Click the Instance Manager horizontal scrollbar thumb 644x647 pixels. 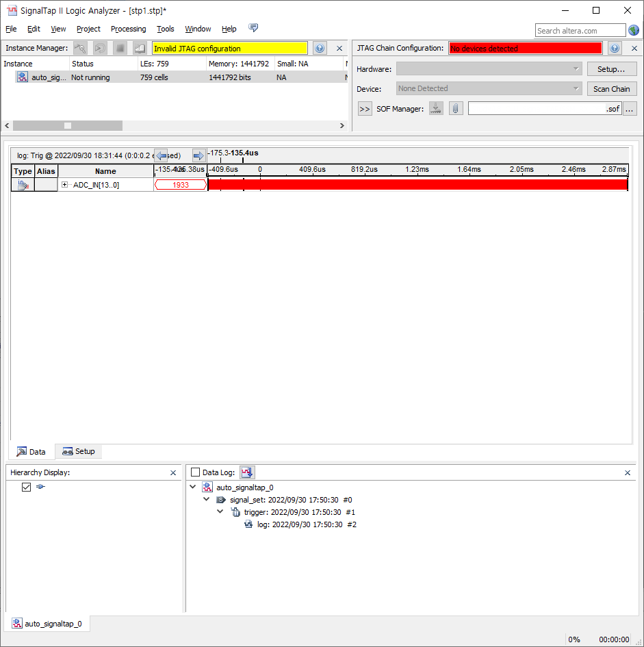point(68,125)
